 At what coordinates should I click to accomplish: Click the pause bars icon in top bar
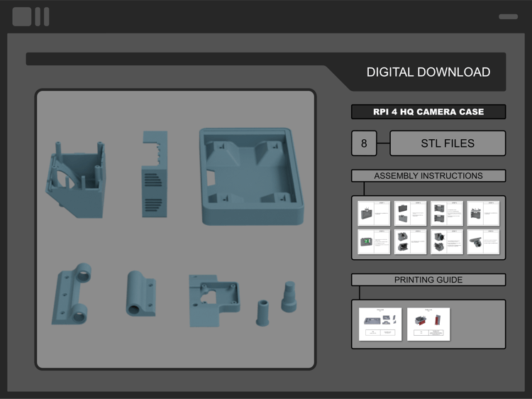43,16
